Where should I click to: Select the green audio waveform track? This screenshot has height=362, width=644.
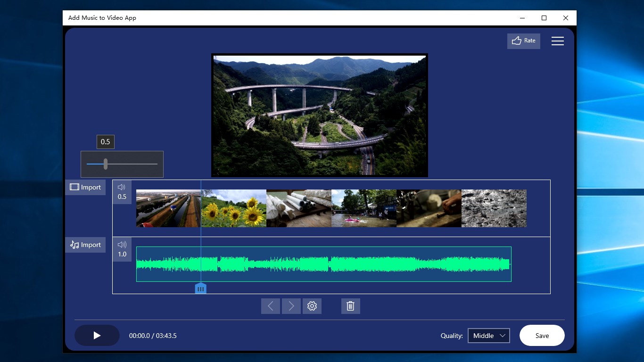324,264
